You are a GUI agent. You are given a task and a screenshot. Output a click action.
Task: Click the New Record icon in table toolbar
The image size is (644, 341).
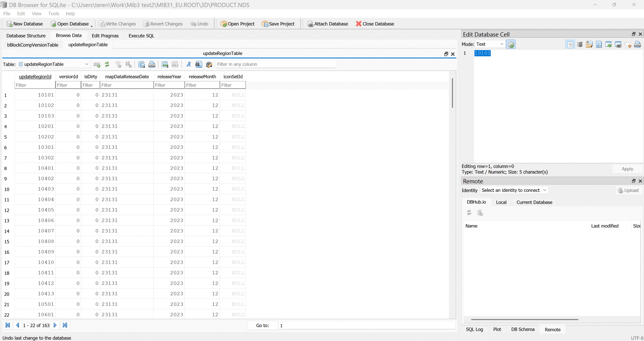(97, 64)
